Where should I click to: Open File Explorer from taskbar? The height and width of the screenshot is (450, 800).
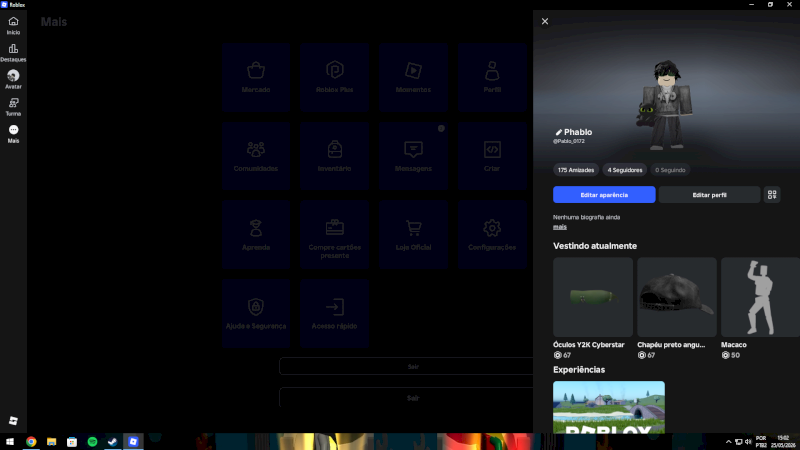[52, 442]
